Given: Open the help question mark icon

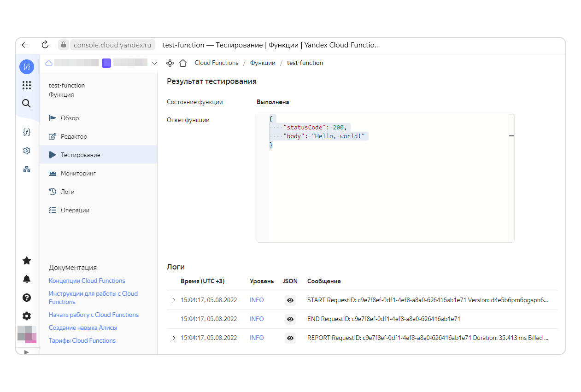Looking at the screenshot, I should coord(27,298).
